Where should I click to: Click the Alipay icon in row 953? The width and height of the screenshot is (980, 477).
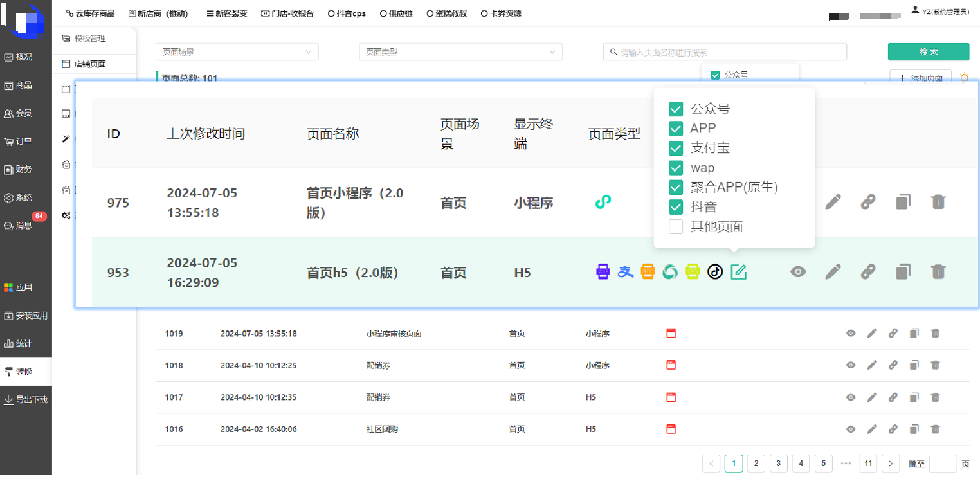pos(625,272)
